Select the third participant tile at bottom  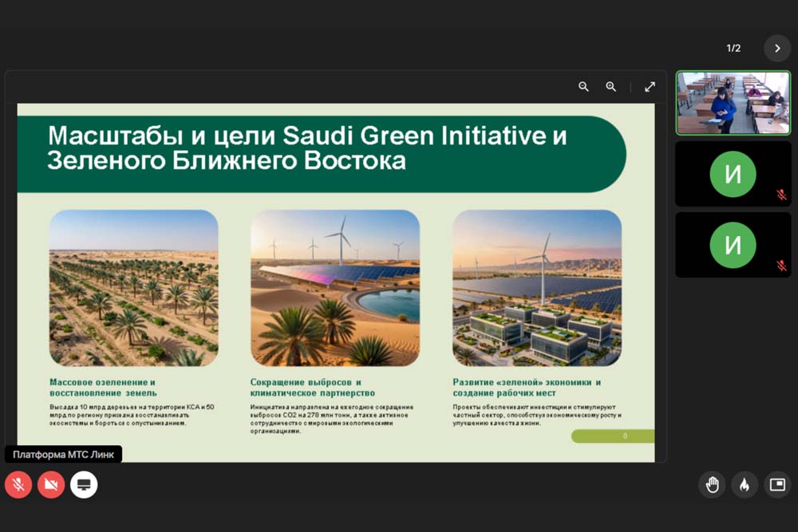click(733, 245)
